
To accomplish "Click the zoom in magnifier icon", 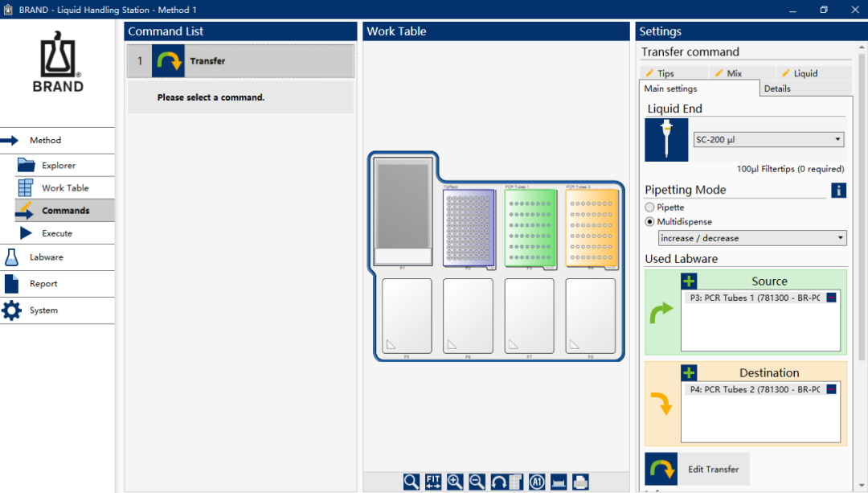I will 455,482.
